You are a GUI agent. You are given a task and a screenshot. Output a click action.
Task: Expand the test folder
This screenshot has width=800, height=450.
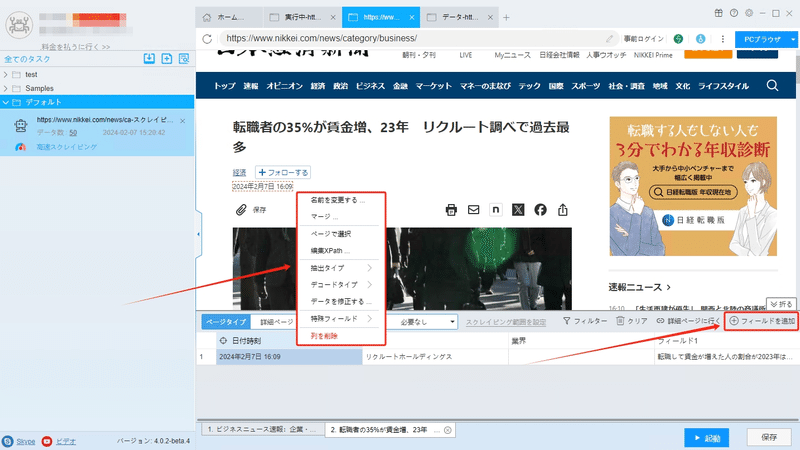click(x=5, y=74)
